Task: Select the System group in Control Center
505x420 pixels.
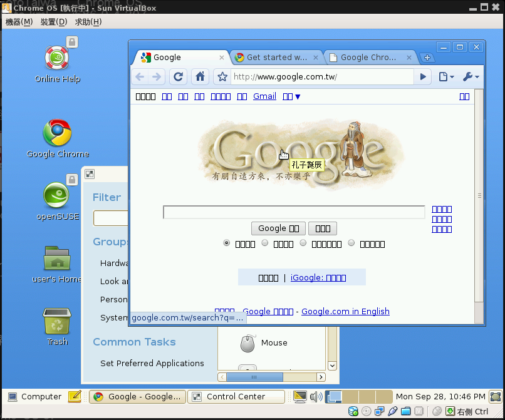Action: pyautogui.click(x=114, y=317)
